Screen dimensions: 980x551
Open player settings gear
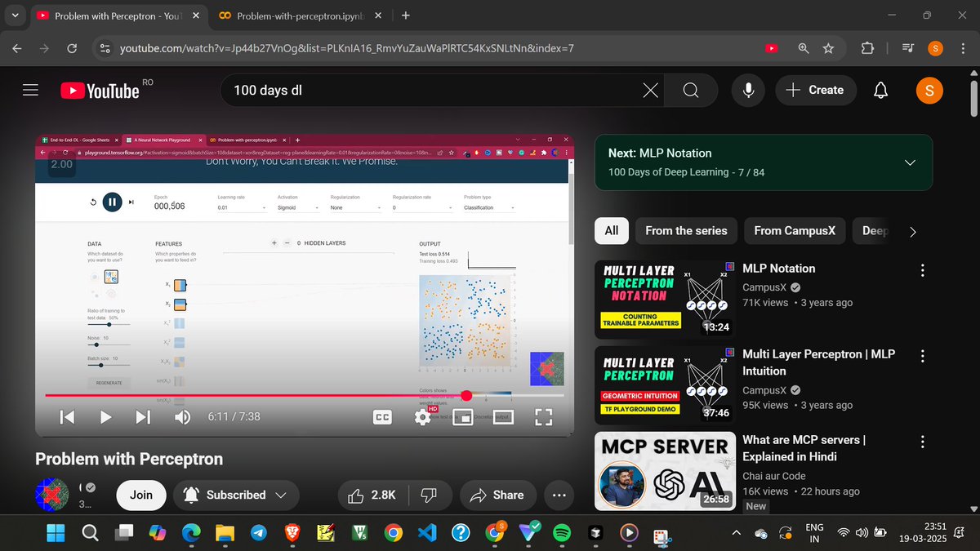(x=422, y=417)
